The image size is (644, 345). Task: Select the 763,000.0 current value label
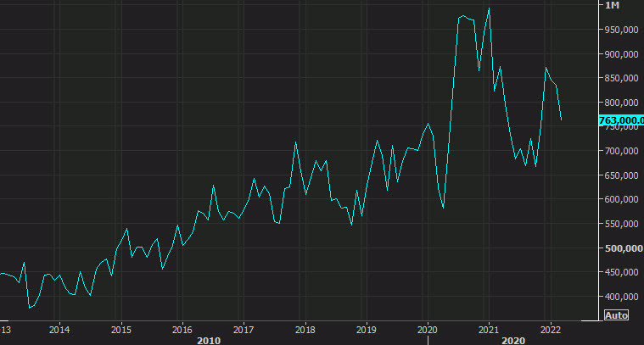point(621,120)
